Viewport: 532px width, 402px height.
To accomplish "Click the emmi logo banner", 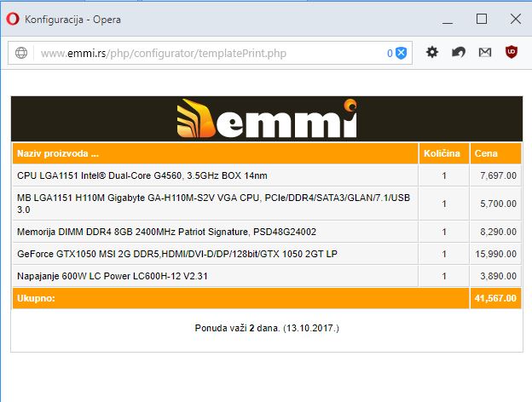I will coord(267,118).
